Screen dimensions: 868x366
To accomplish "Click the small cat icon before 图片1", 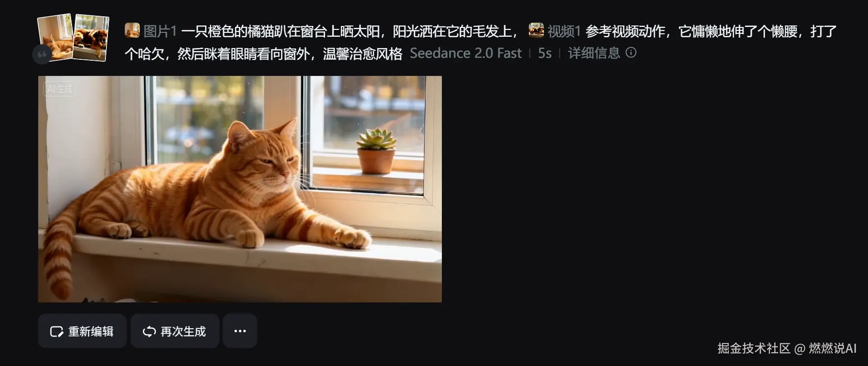I will pyautogui.click(x=132, y=31).
